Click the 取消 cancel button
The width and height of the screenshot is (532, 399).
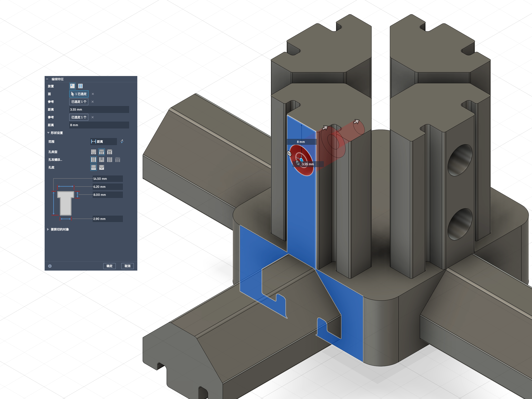(x=128, y=266)
